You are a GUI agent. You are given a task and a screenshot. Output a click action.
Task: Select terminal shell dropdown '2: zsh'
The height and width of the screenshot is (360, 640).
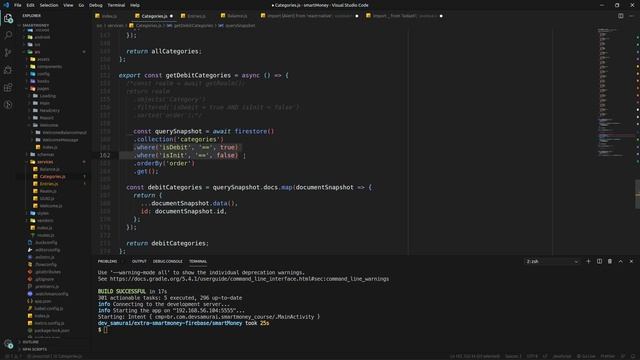(x=552, y=261)
